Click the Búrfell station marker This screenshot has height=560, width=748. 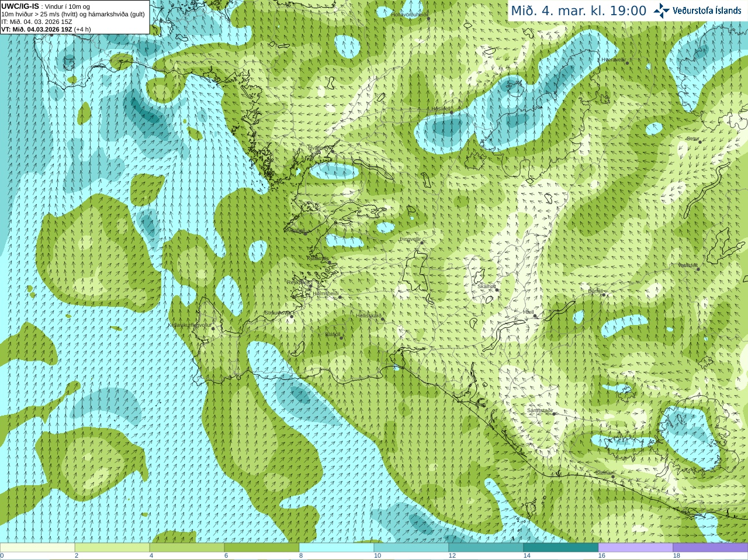604,294
